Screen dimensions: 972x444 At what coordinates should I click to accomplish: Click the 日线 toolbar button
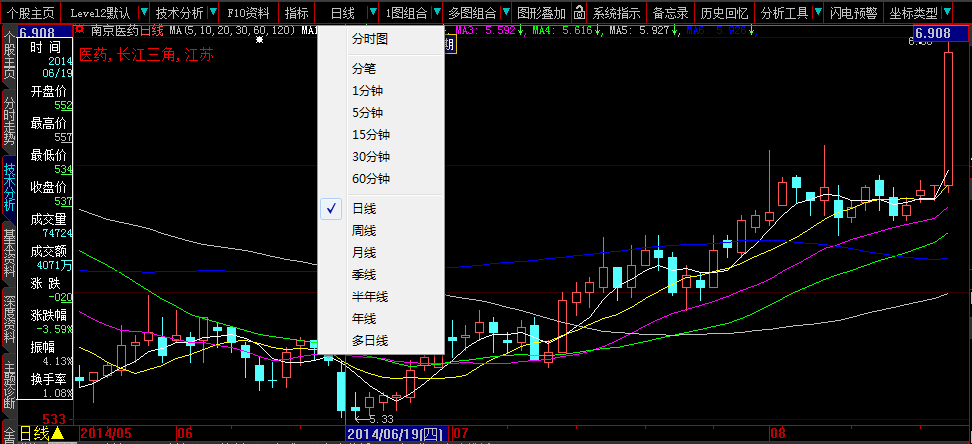pos(342,12)
